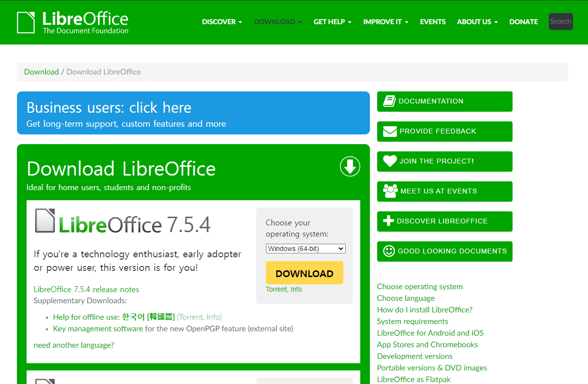Click the Download LibreOffice heading text
The width and height of the screenshot is (588, 384).
click(x=121, y=169)
